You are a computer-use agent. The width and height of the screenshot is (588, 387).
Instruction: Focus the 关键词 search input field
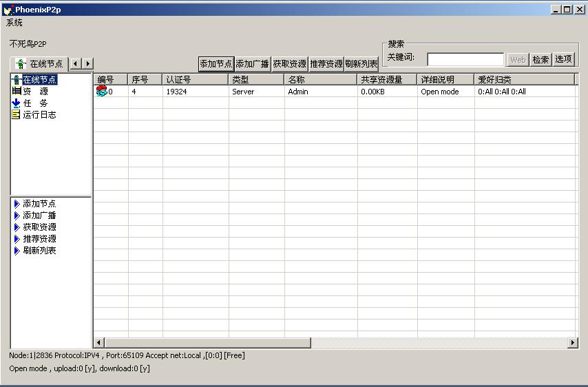click(x=465, y=59)
